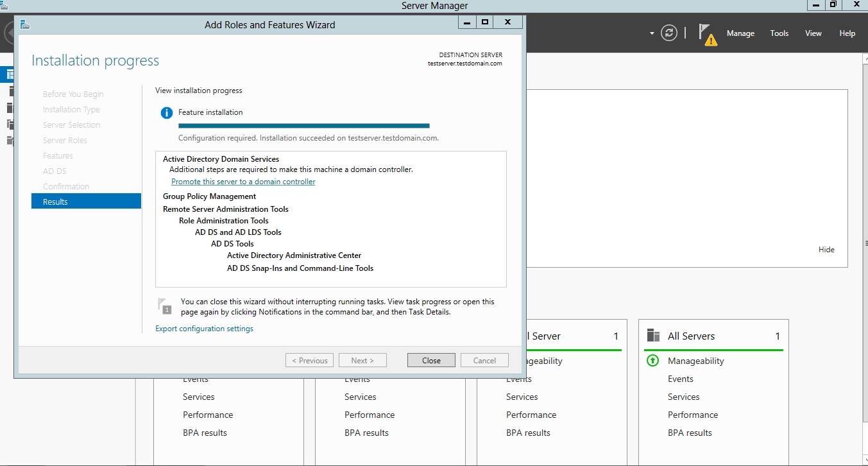Open the dropdown arrow beside the refresh icon

pyautogui.click(x=652, y=33)
